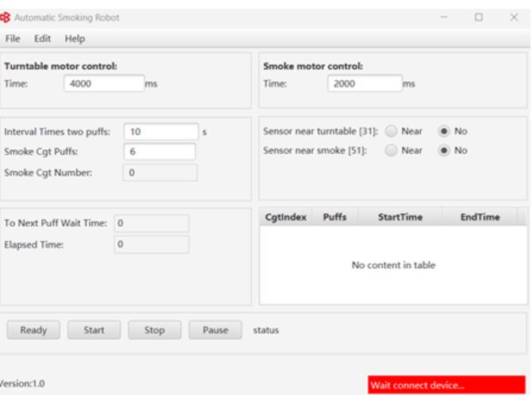Select No for Sensor near smoke [51]
Viewport: 532px width, 395px height.
coord(444,151)
